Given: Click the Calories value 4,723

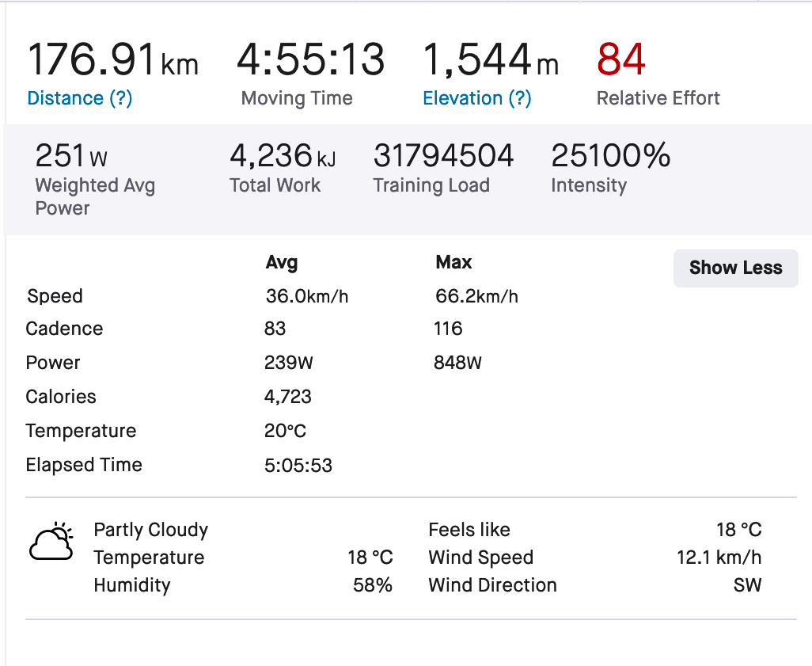Looking at the screenshot, I should coord(288,397).
